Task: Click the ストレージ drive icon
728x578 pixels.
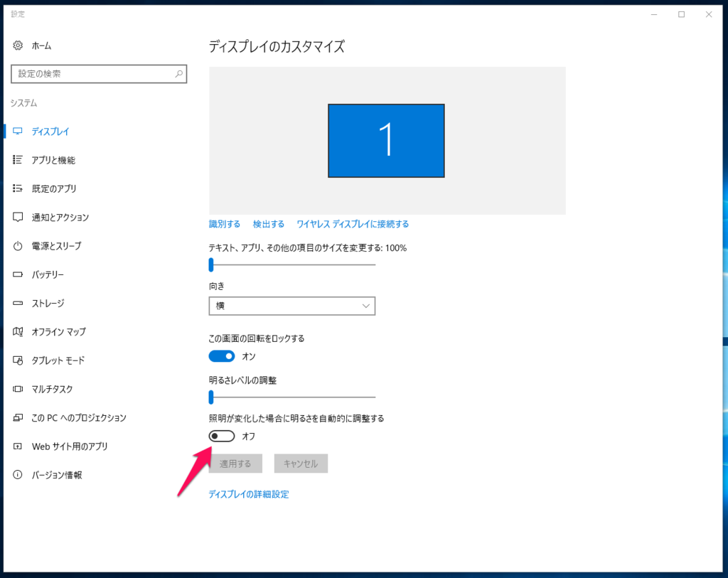Action: point(18,303)
